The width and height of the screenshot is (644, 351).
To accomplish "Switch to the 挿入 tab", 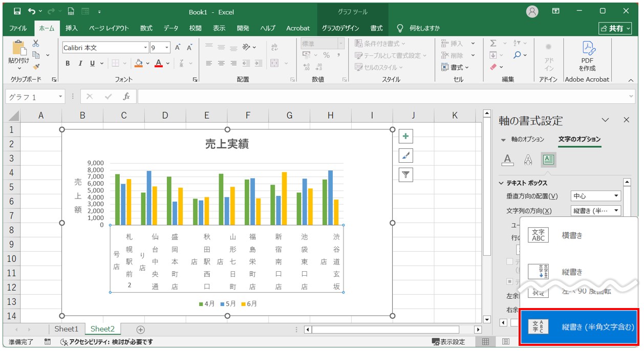I will pos(72,28).
